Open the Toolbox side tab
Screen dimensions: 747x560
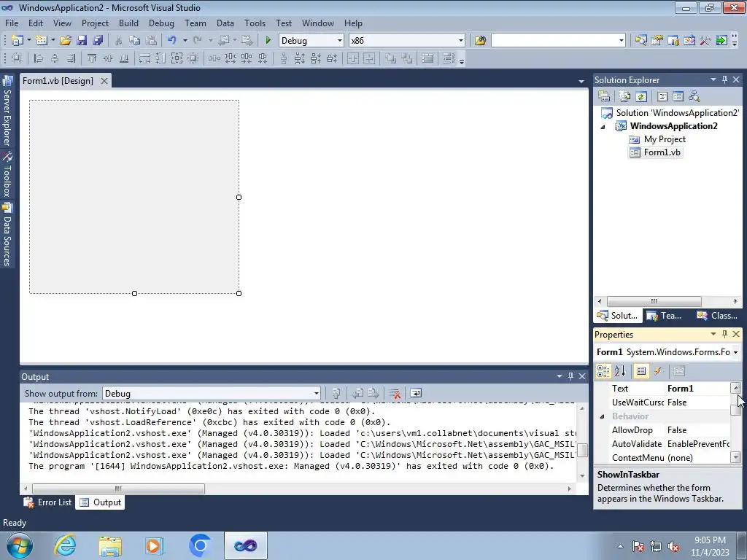click(7, 175)
